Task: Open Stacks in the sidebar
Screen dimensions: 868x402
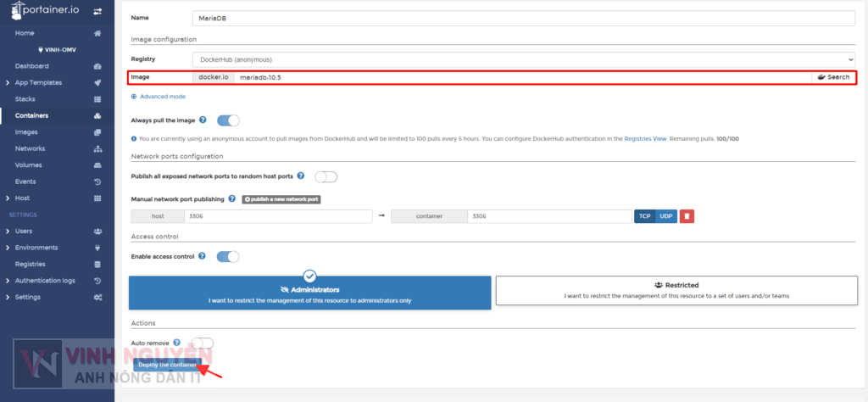Action: pos(25,99)
